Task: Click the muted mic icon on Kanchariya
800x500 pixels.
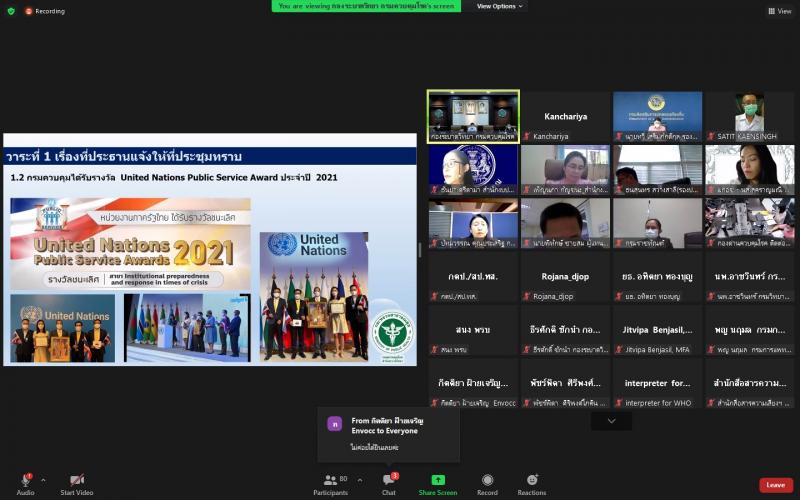Action: click(x=527, y=136)
